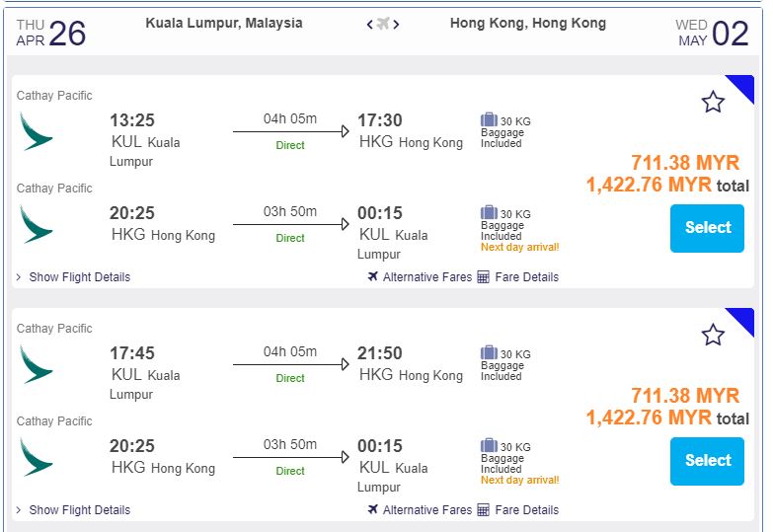Viewport: 773px width, 532px height.
Task: Select the 17:45 Kuala Lumpur departure flight
Action: (707, 461)
